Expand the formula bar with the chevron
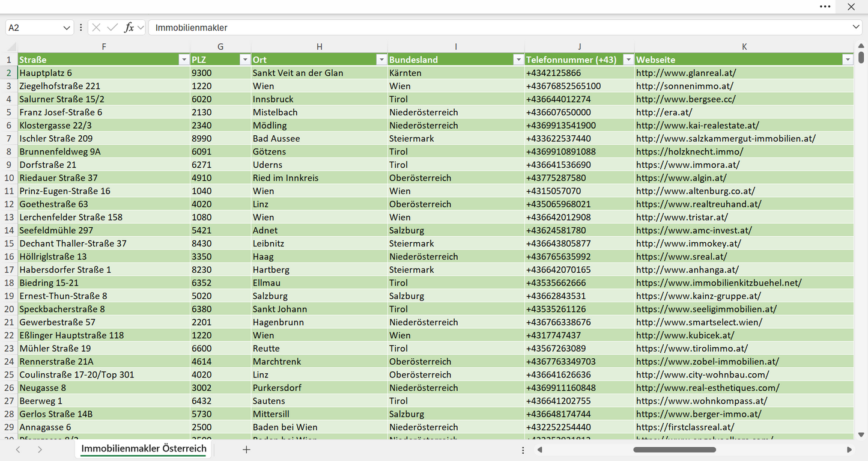 [856, 28]
